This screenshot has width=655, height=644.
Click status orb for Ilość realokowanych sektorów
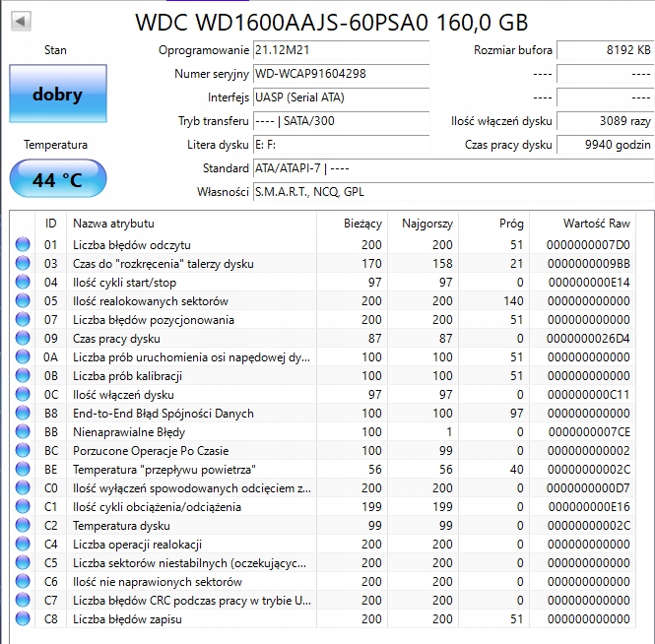tap(23, 301)
